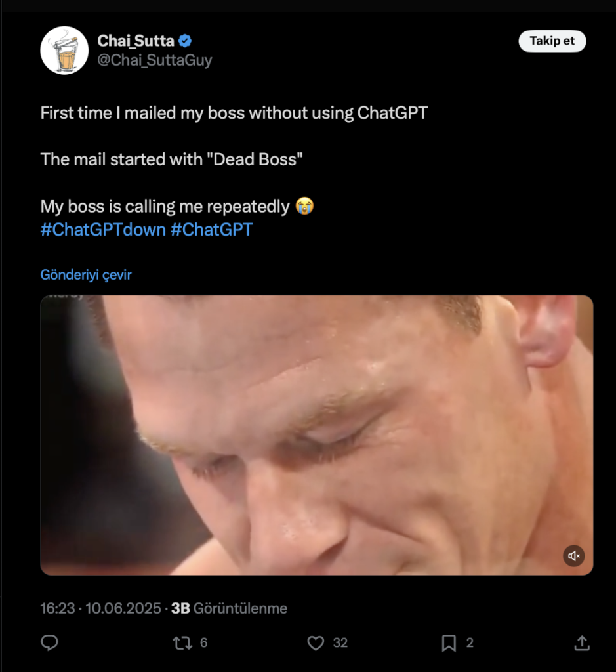Click the blue verified badge
This screenshot has width=616, height=672.
186,41
